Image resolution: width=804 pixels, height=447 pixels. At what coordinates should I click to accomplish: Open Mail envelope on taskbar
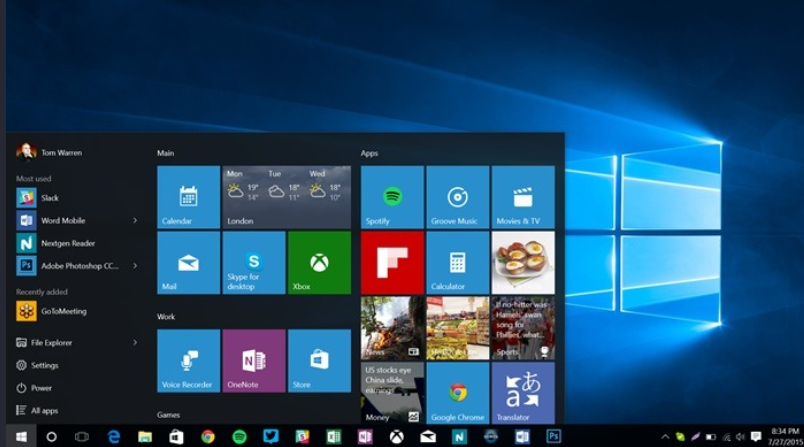(428, 437)
